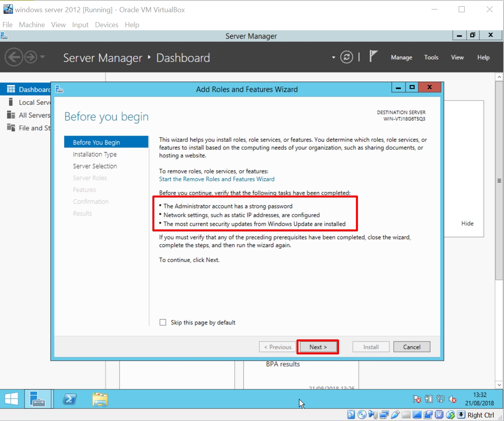This screenshot has height=421, width=504.
Task: Click the Action Center flag tray icon
Action: point(417,399)
